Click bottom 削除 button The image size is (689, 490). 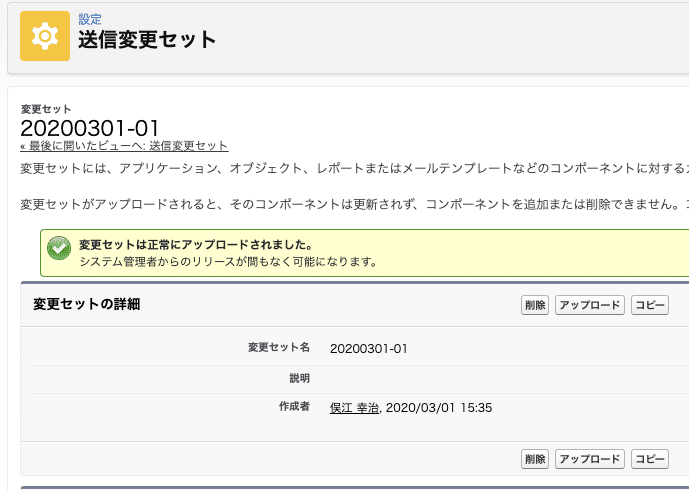coord(535,459)
